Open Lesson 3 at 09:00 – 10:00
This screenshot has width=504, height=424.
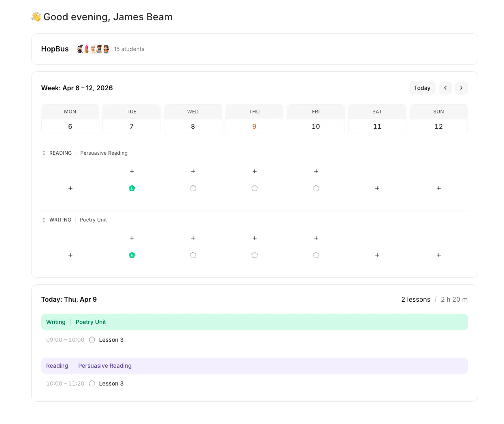(x=111, y=340)
